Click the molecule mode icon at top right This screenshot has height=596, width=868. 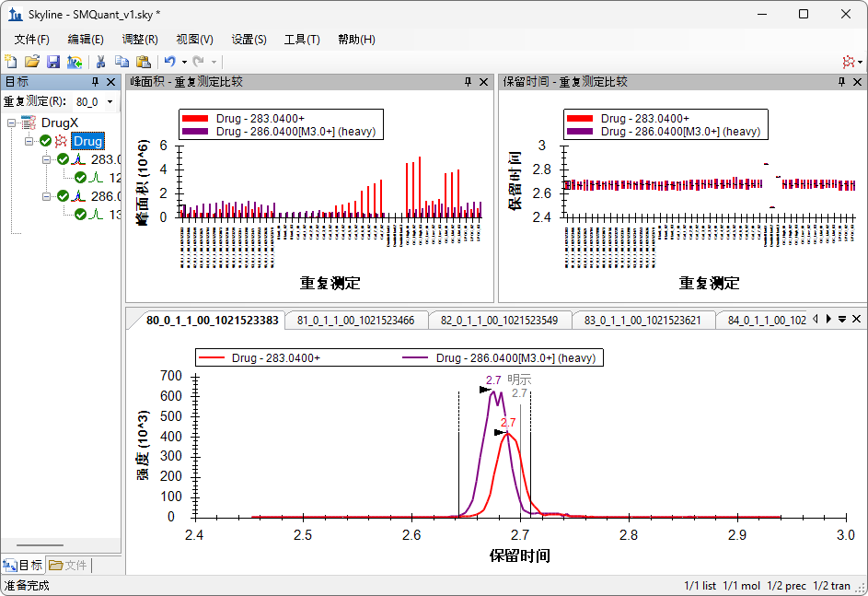tap(847, 62)
